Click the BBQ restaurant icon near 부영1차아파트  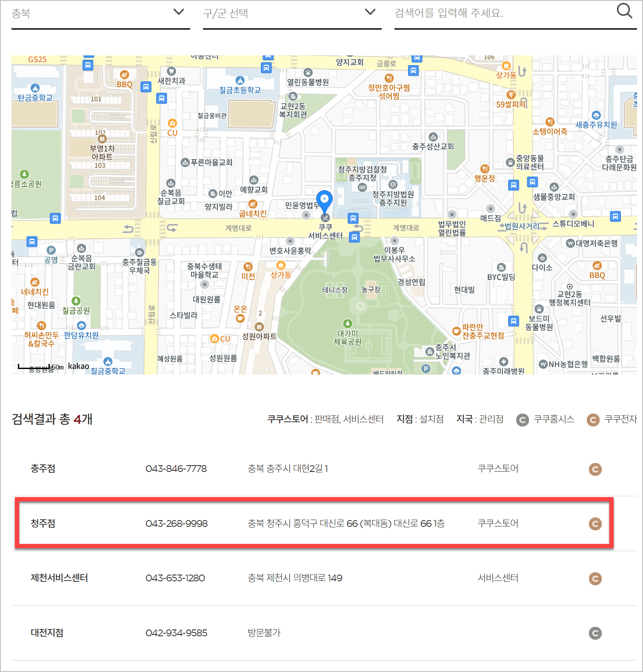point(124,74)
